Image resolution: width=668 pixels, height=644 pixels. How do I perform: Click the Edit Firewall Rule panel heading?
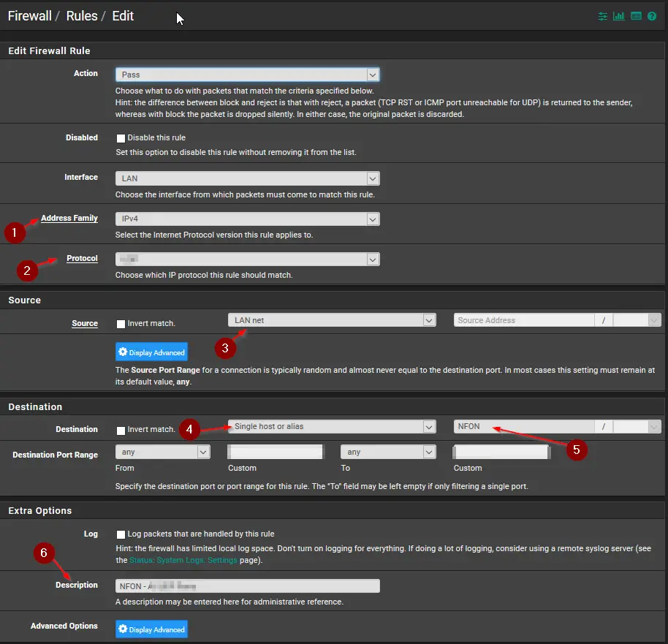pos(50,50)
